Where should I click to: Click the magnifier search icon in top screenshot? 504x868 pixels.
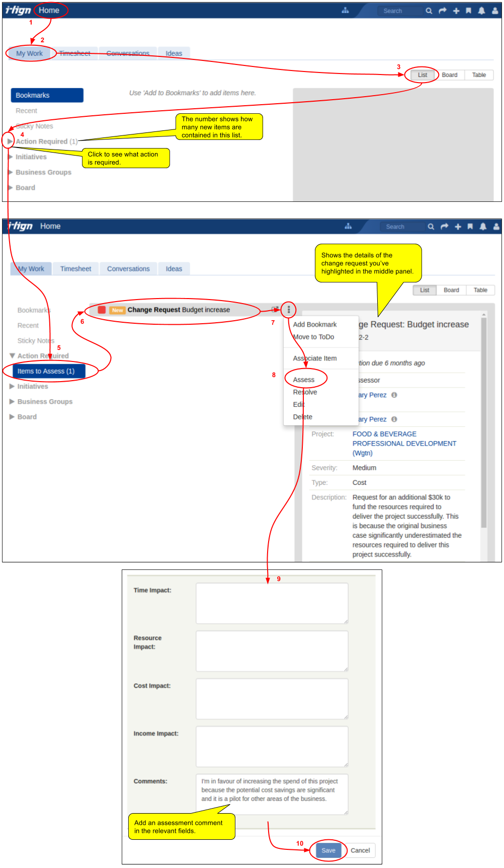coord(429,11)
